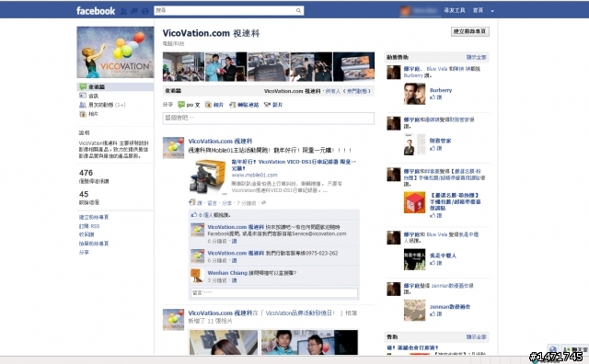Open notifications globe icon in header

[x=145, y=11]
